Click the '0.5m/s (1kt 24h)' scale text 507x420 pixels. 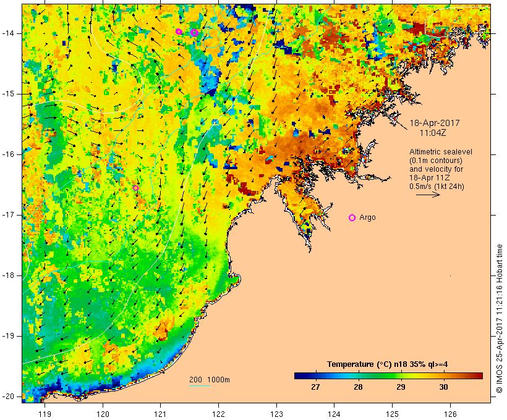click(x=437, y=187)
